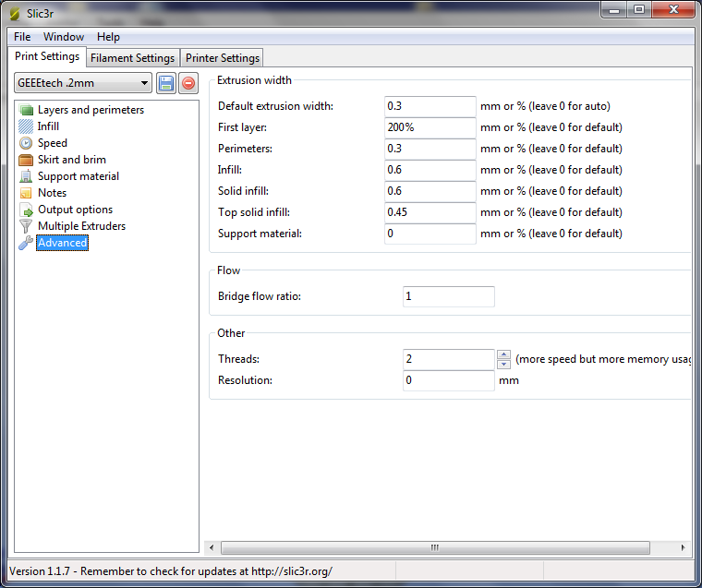Select Multiple Extruders funnel icon

(x=26, y=226)
